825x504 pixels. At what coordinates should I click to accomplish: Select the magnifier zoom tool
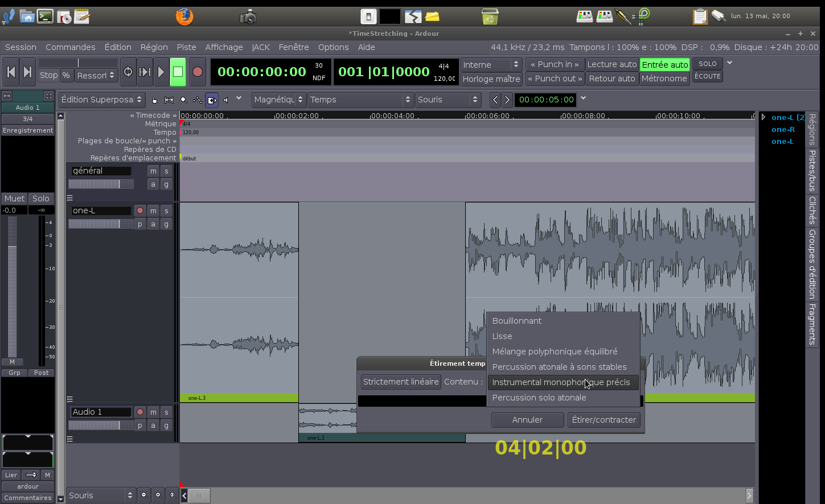183,100
